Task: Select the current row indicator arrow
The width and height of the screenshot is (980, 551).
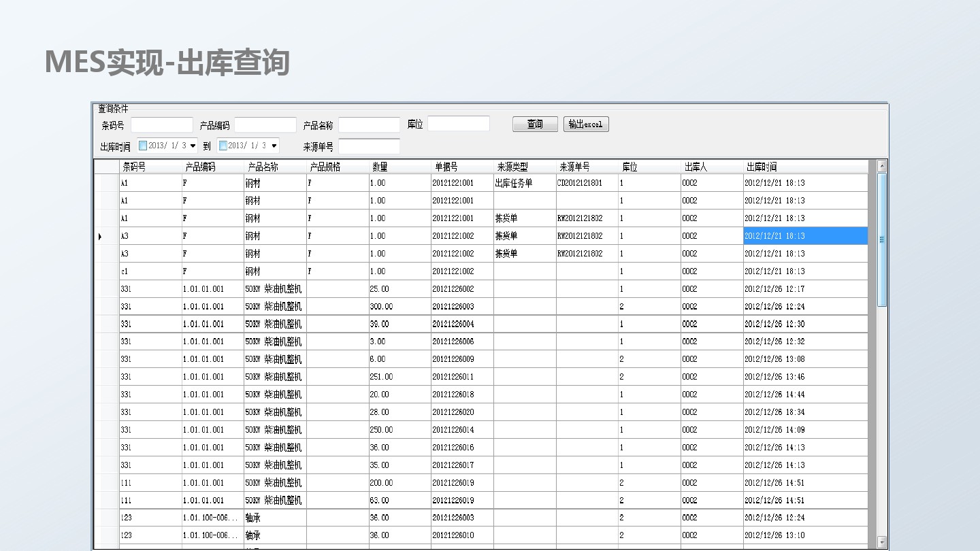Action: [x=100, y=236]
